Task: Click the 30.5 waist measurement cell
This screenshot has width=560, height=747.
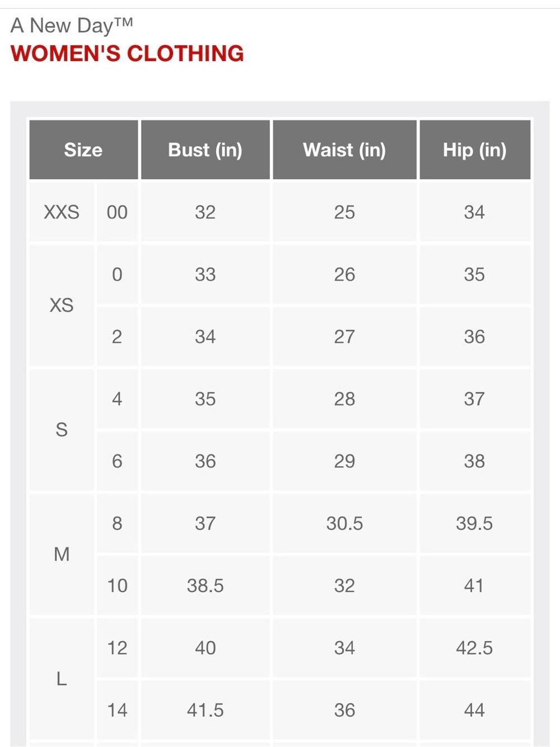Action: pyautogui.click(x=344, y=523)
